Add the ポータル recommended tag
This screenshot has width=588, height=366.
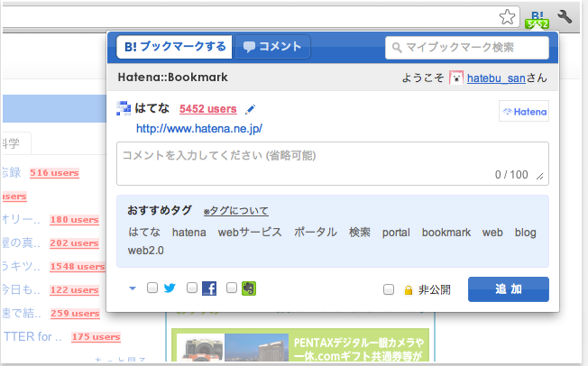point(316,232)
